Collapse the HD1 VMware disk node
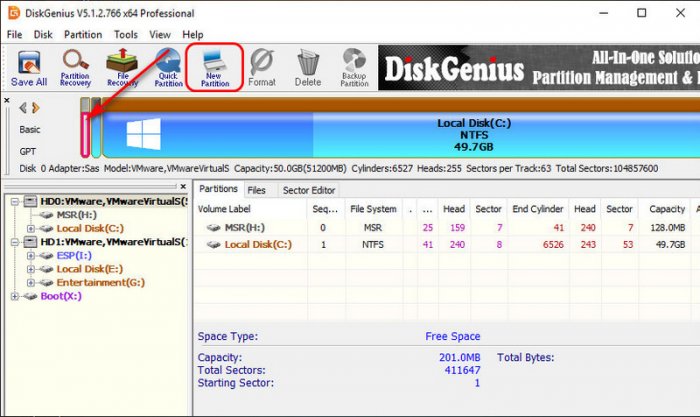This screenshot has height=417, width=700. click(x=15, y=242)
